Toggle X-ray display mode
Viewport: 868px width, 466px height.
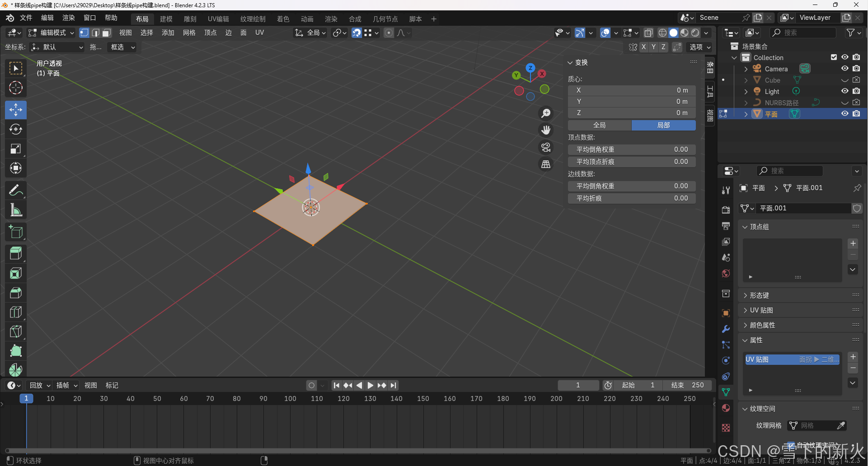(x=648, y=33)
